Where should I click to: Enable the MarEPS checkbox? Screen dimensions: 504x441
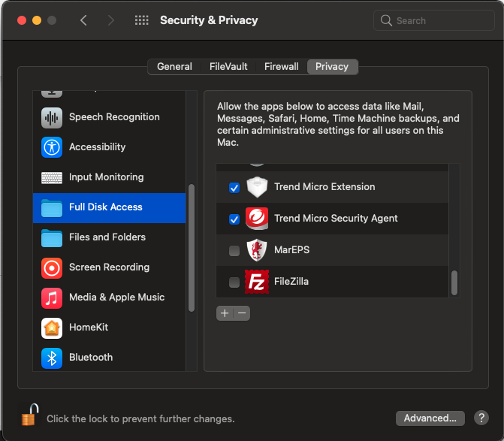point(234,251)
